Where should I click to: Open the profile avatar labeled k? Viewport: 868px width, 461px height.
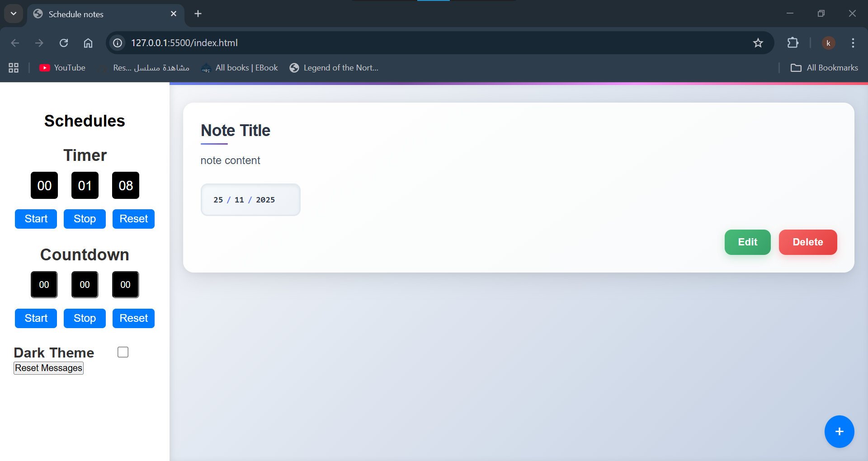point(828,43)
